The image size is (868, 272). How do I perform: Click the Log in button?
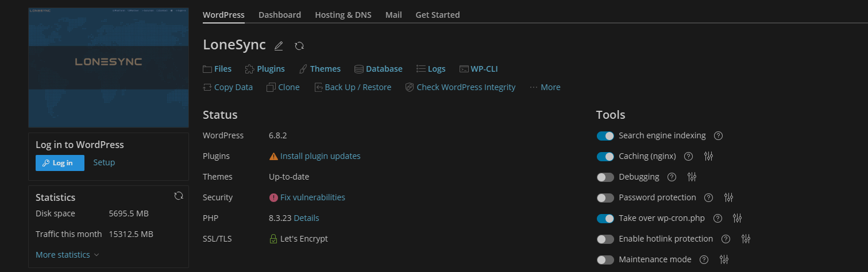60,163
